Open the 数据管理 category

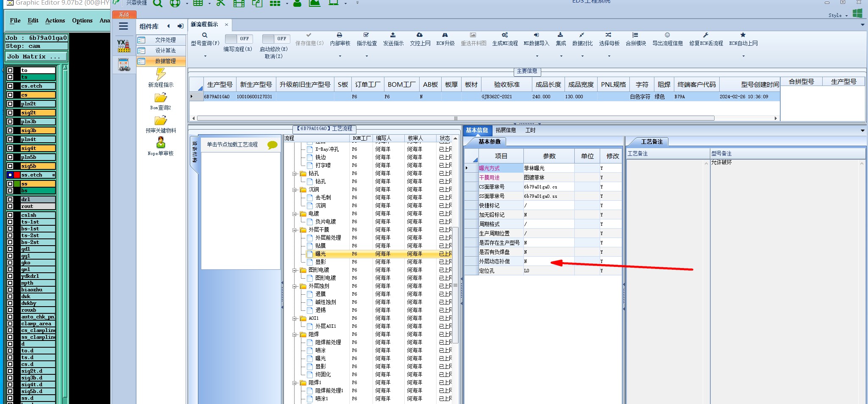[161, 61]
